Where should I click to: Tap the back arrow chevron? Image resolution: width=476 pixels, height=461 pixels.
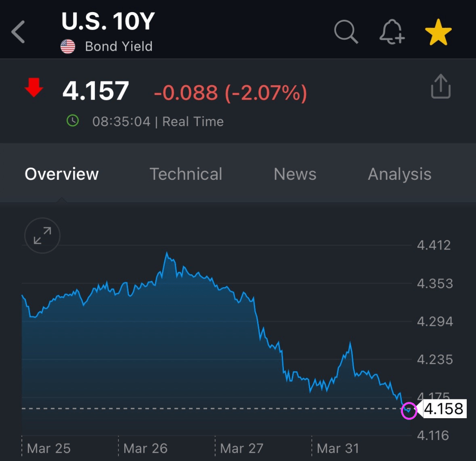pos(19,33)
